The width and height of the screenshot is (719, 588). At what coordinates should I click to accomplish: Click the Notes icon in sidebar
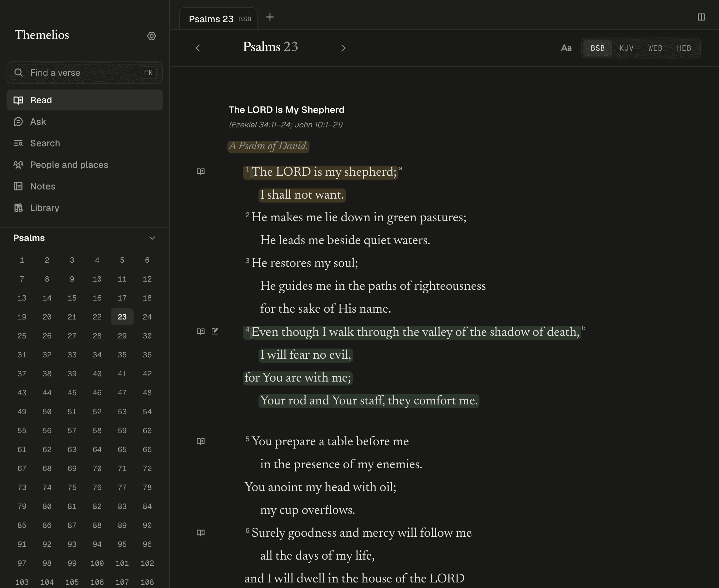pyautogui.click(x=18, y=186)
